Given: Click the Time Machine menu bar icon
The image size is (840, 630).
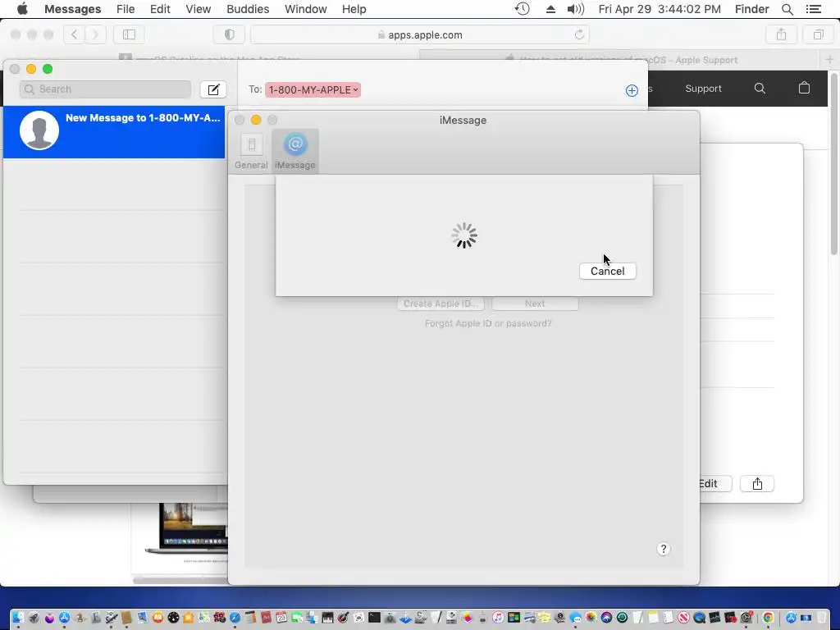Looking at the screenshot, I should (x=523, y=9).
